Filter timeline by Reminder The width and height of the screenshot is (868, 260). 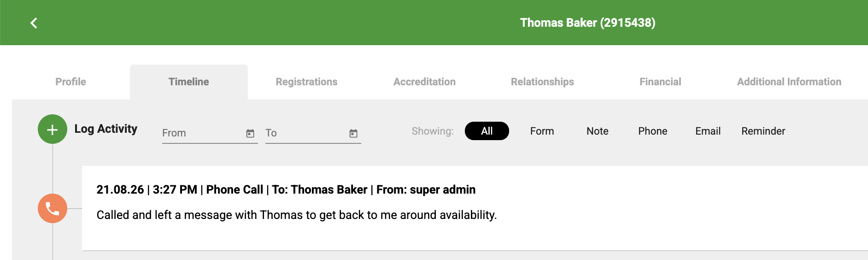click(x=763, y=131)
